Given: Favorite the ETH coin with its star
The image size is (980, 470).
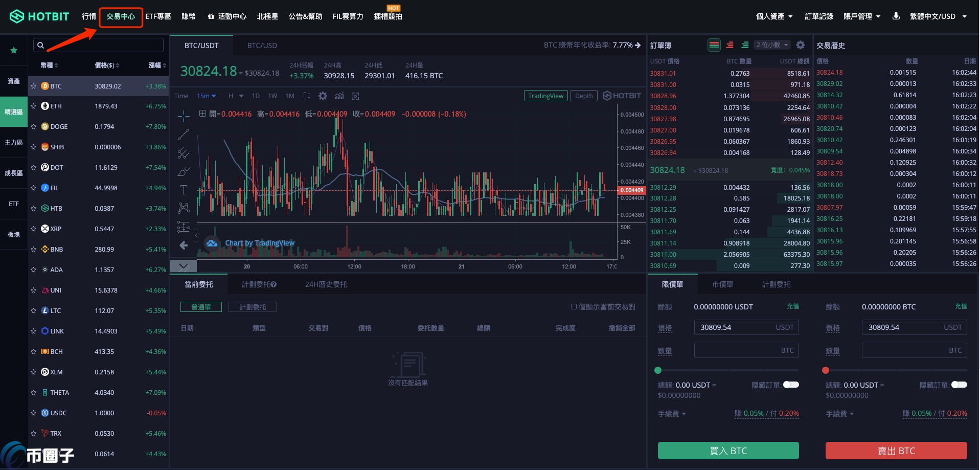Looking at the screenshot, I should pyautogui.click(x=34, y=106).
